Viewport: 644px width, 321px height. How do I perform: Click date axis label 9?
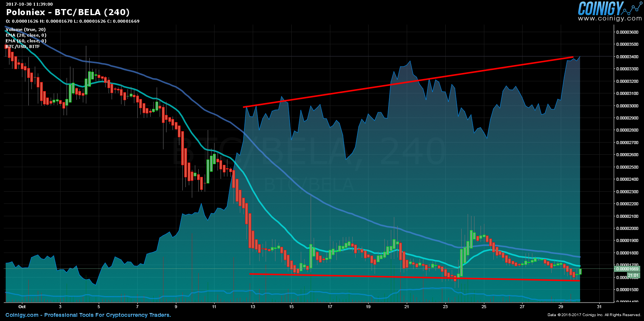[x=176, y=307]
